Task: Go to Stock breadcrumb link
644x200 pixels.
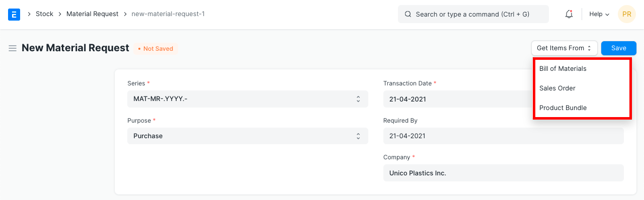Action: 44,14
